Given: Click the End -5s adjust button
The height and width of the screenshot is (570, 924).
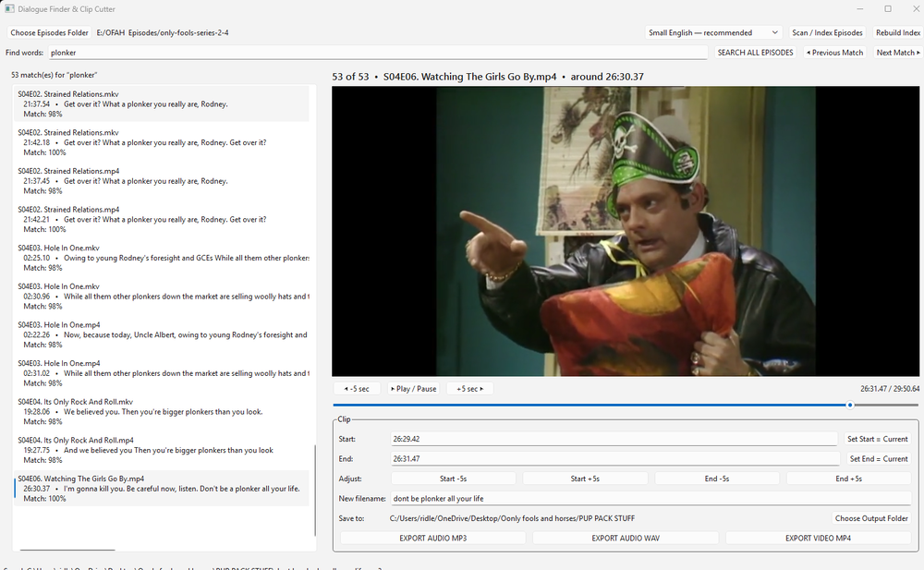Looking at the screenshot, I should (x=717, y=479).
